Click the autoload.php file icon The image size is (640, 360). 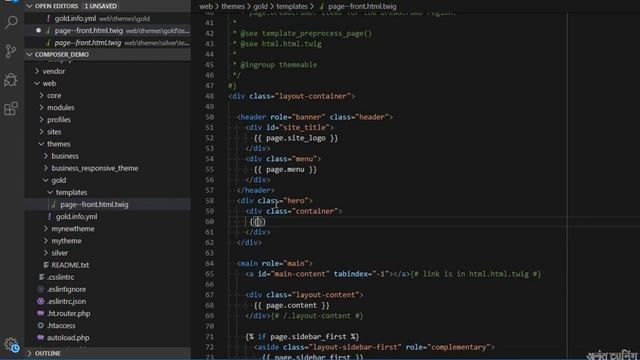click(x=40, y=338)
